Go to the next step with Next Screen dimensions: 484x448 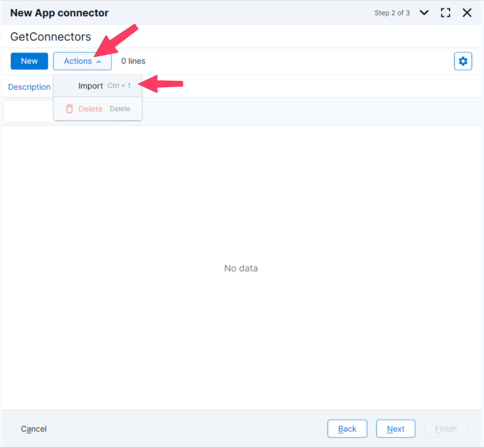[395, 429]
